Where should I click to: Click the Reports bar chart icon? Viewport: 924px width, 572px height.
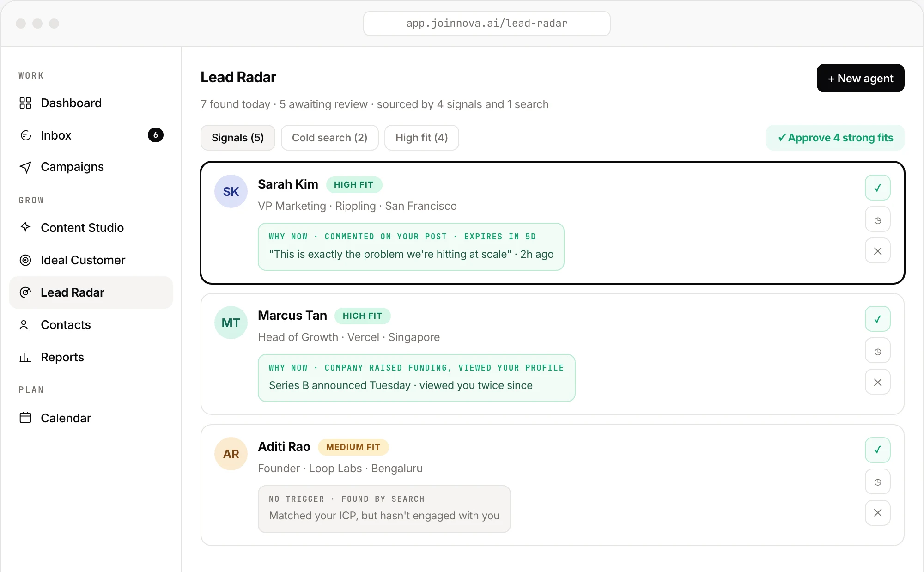pyautogui.click(x=25, y=357)
